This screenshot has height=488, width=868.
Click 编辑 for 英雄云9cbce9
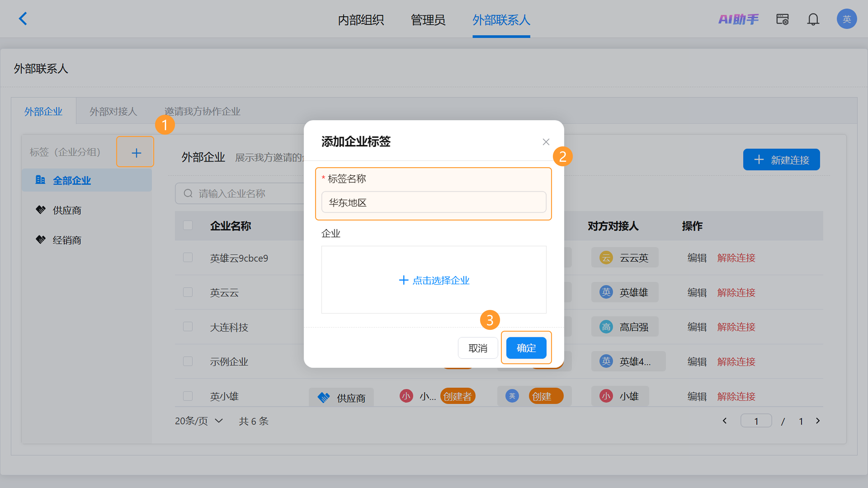(697, 258)
